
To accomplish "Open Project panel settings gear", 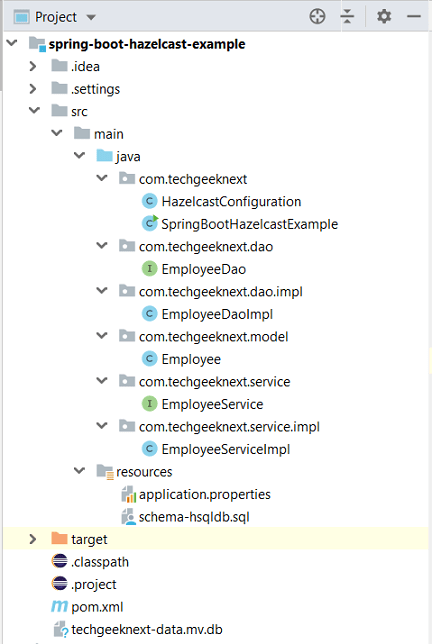I will click(x=384, y=17).
